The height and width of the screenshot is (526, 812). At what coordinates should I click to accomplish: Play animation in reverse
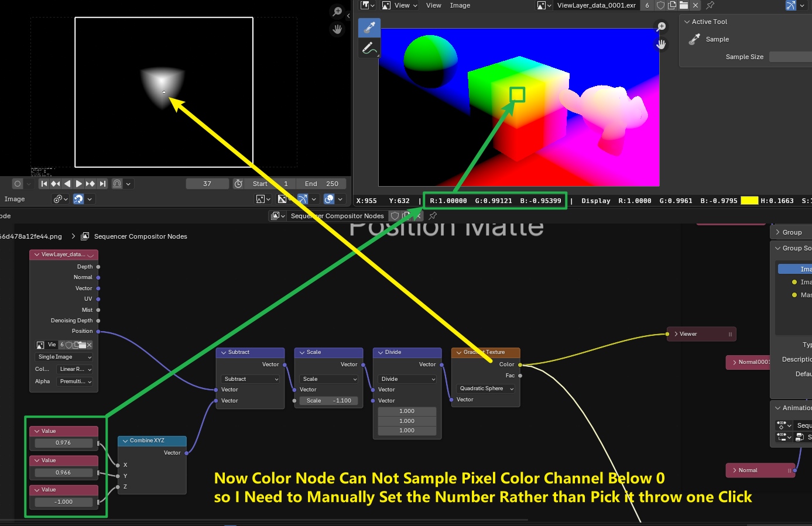67,184
